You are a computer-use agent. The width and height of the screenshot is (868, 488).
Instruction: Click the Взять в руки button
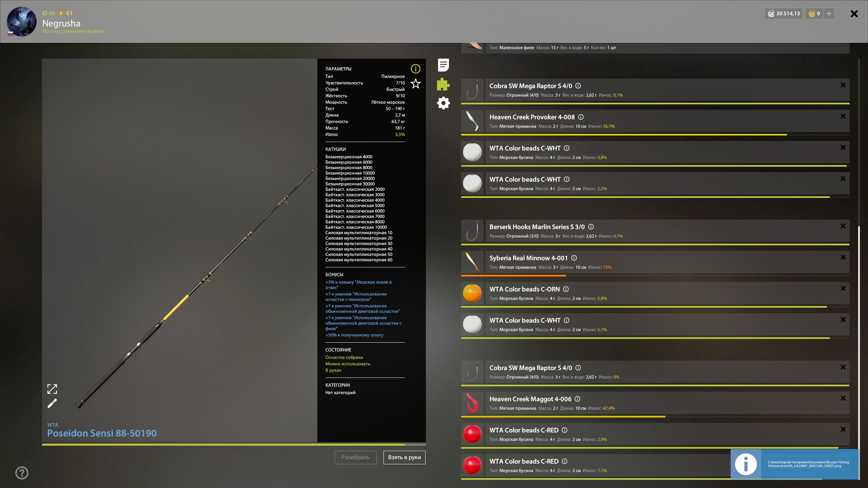(x=404, y=457)
